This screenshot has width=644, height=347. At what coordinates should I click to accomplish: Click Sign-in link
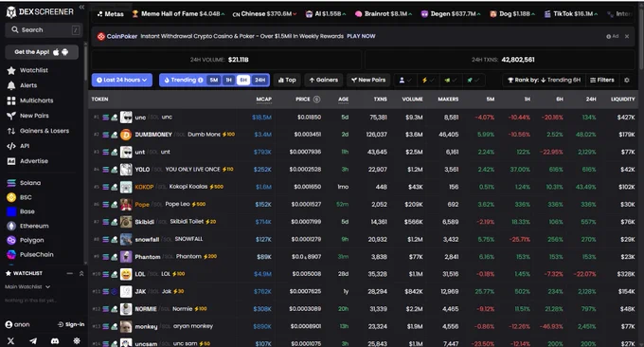point(71,324)
